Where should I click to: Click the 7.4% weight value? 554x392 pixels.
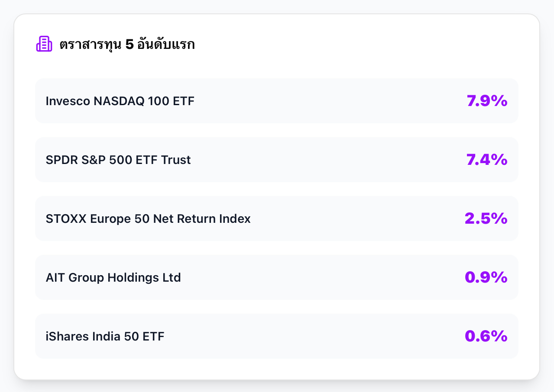tap(487, 160)
